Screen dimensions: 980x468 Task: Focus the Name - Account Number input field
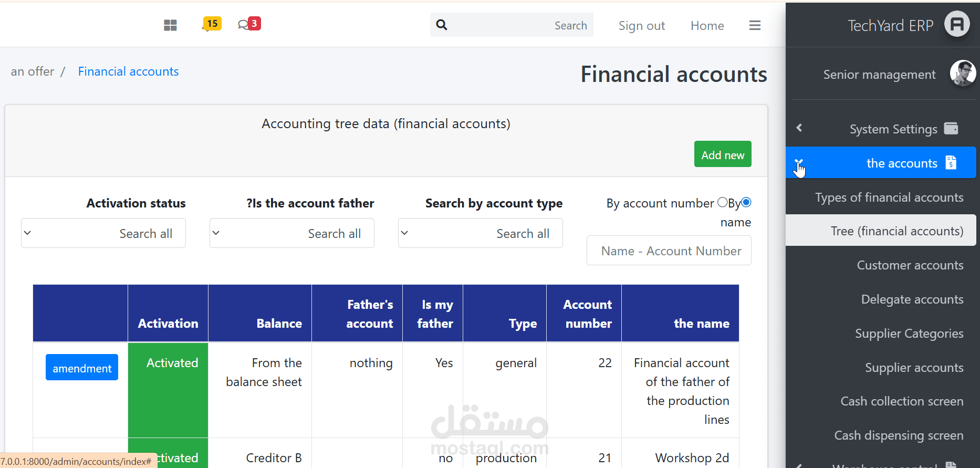(x=669, y=251)
